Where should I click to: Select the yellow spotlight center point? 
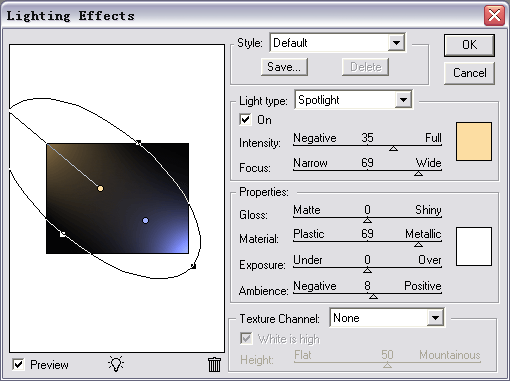(100, 189)
